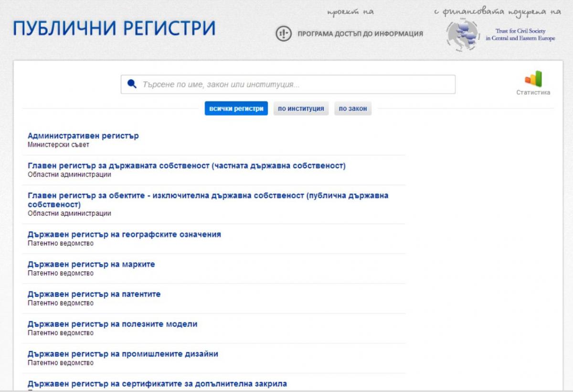
Task: Switch to the по институция tab
Action: [x=301, y=108]
